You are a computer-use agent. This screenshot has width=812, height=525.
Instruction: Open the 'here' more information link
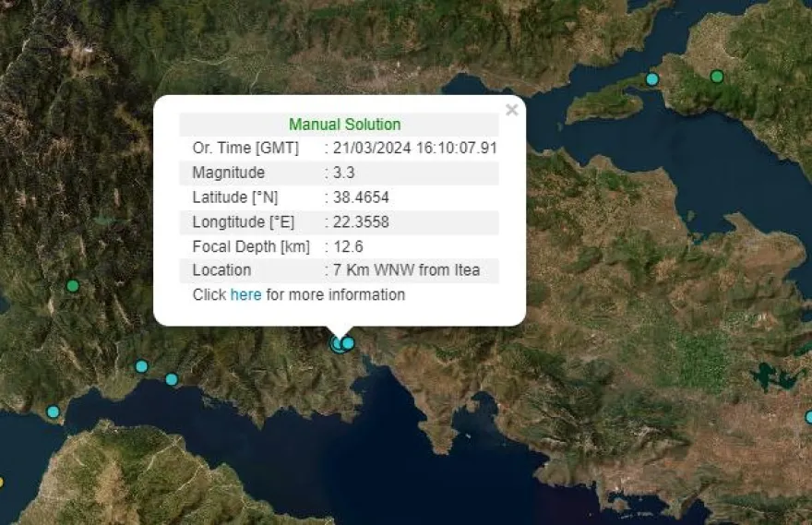[x=245, y=295]
